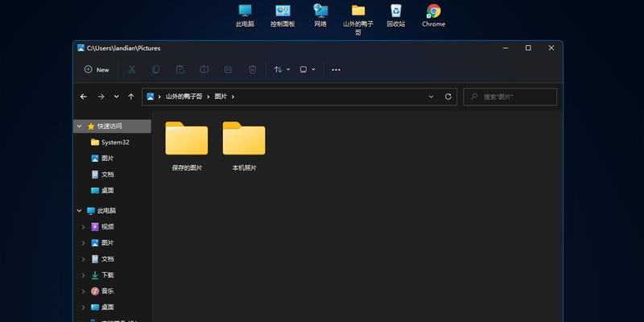
Task: Select 网络 desktop icon
Action: pyautogui.click(x=320, y=15)
